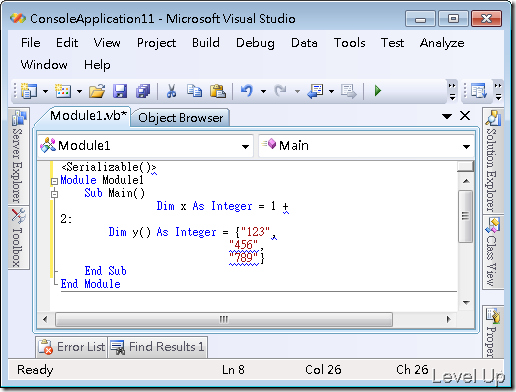Open the Redo history dropdown arrow

(297, 91)
